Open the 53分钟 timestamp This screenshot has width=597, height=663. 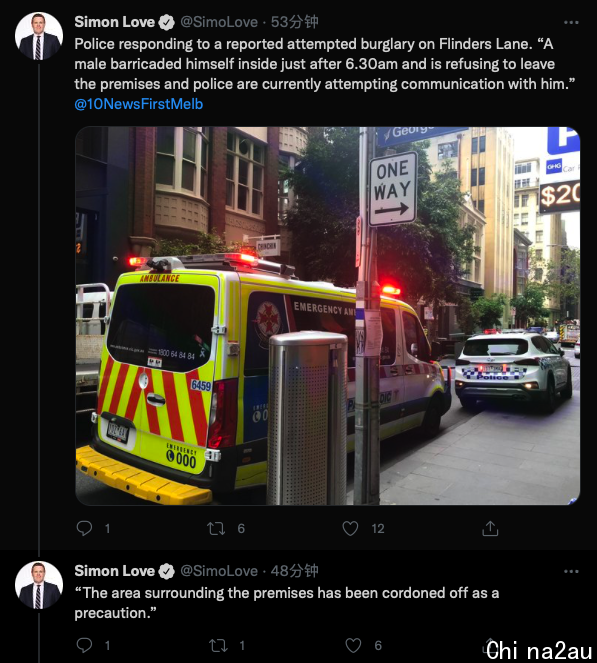pos(294,22)
